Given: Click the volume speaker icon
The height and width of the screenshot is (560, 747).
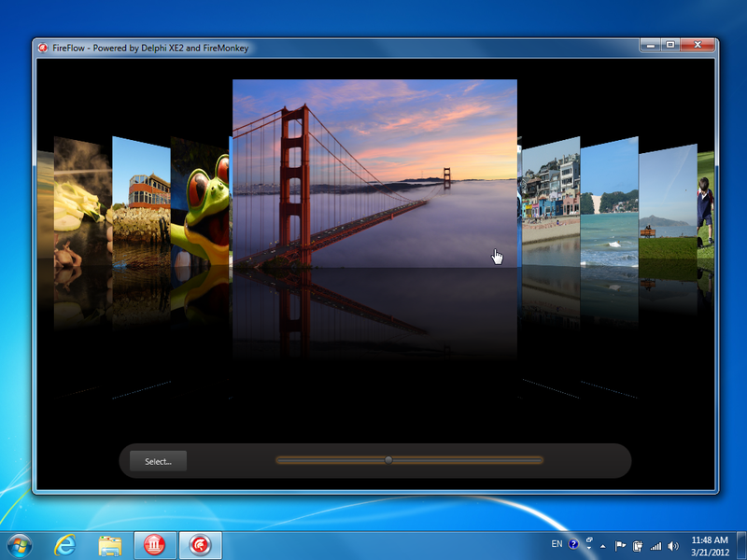Looking at the screenshot, I should [672, 546].
